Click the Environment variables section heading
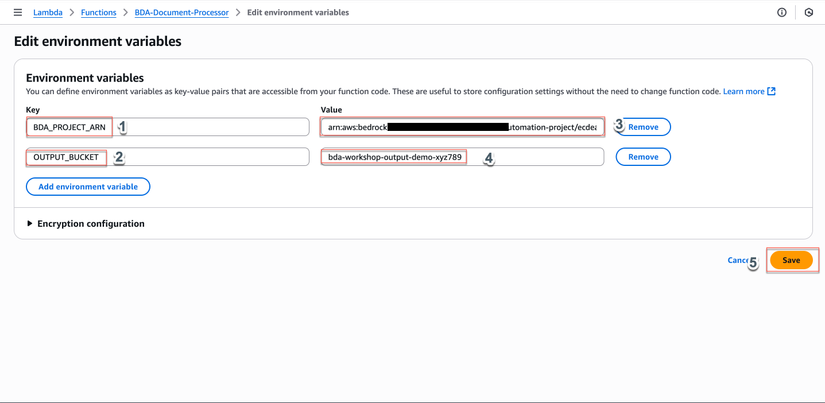Screen dimensions: 825x403 [85, 77]
